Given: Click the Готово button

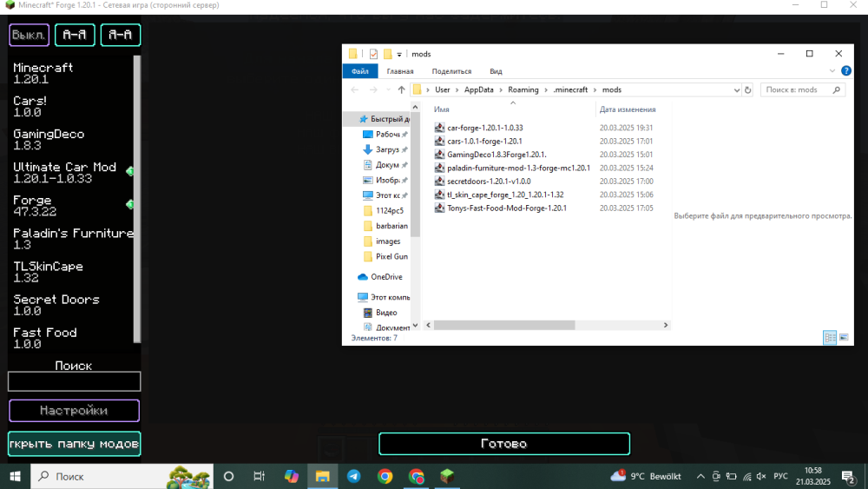Looking at the screenshot, I should (504, 444).
